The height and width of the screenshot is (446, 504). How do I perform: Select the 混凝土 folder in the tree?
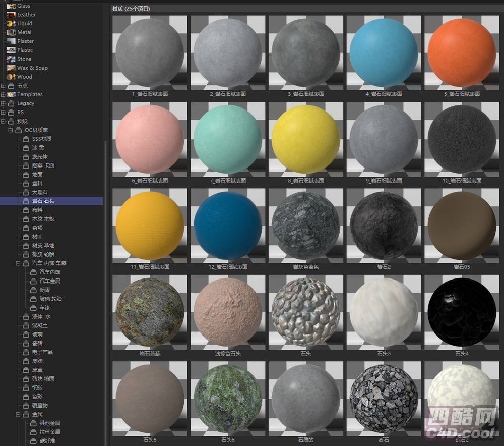click(x=40, y=325)
